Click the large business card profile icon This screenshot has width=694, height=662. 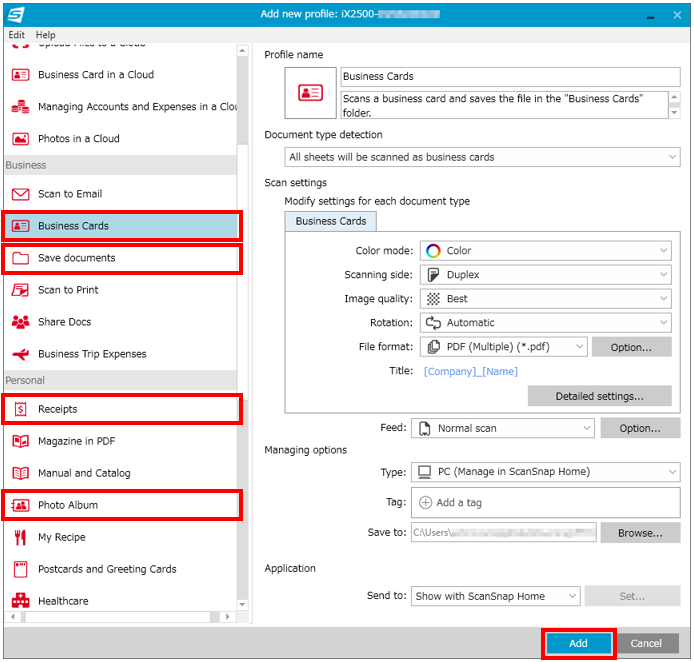(310, 92)
